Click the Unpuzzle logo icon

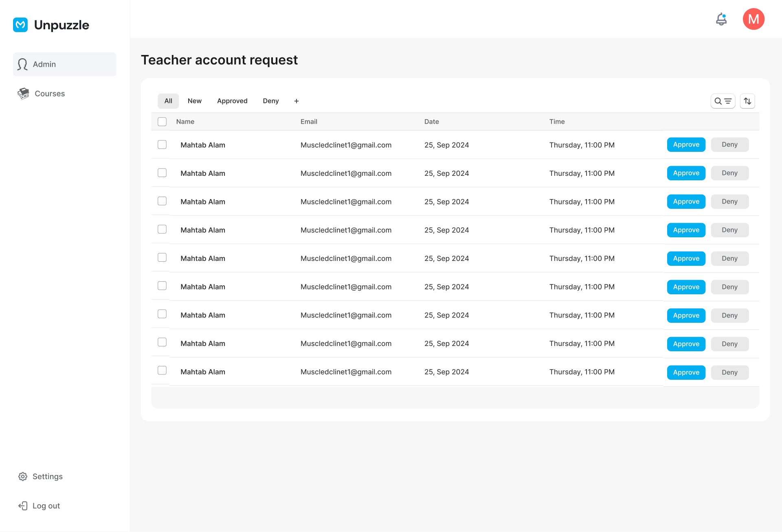[20, 25]
